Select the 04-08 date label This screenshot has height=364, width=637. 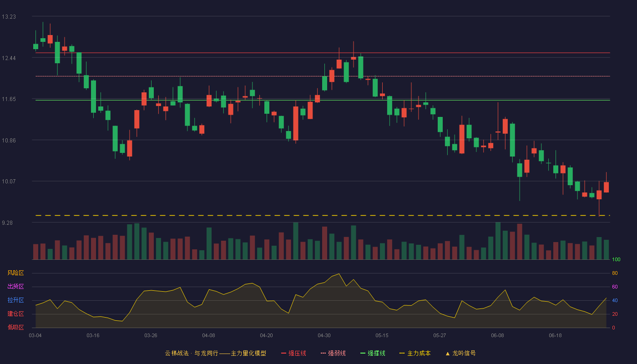click(208, 335)
